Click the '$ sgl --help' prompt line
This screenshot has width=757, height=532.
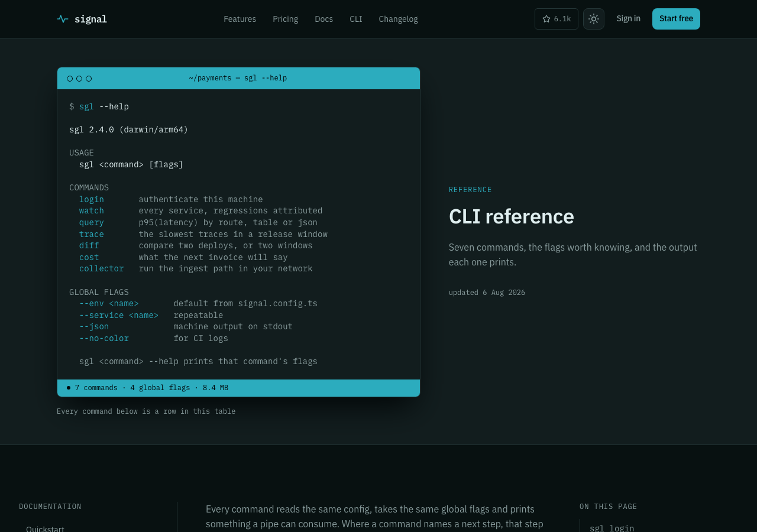(99, 107)
